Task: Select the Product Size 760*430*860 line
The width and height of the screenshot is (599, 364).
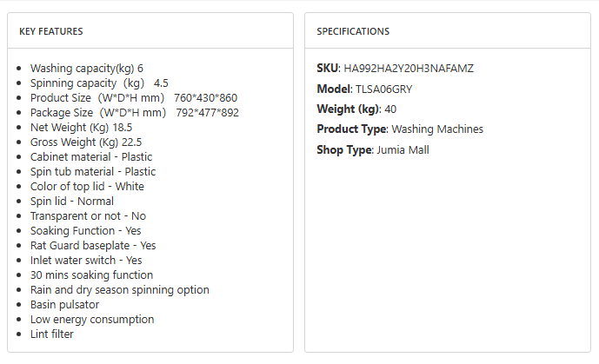Action: click(133, 97)
